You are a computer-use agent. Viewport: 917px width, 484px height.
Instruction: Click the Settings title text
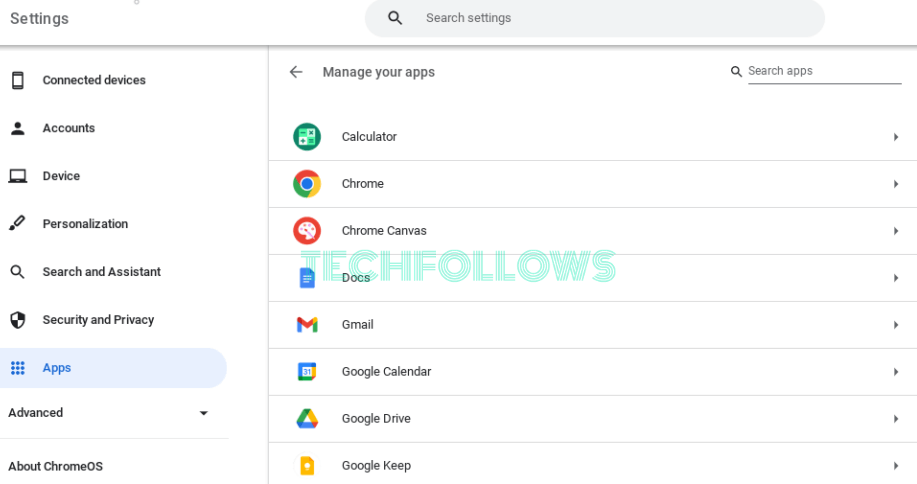point(39,19)
